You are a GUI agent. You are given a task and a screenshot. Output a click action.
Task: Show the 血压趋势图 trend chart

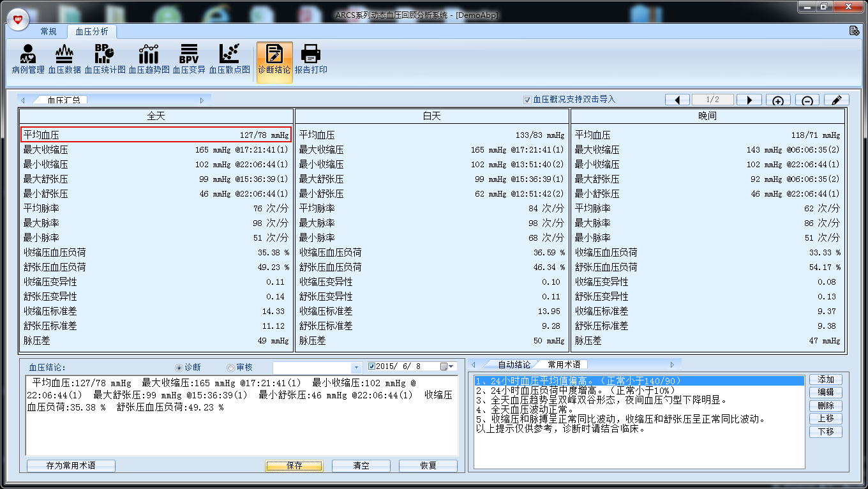[x=149, y=59]
